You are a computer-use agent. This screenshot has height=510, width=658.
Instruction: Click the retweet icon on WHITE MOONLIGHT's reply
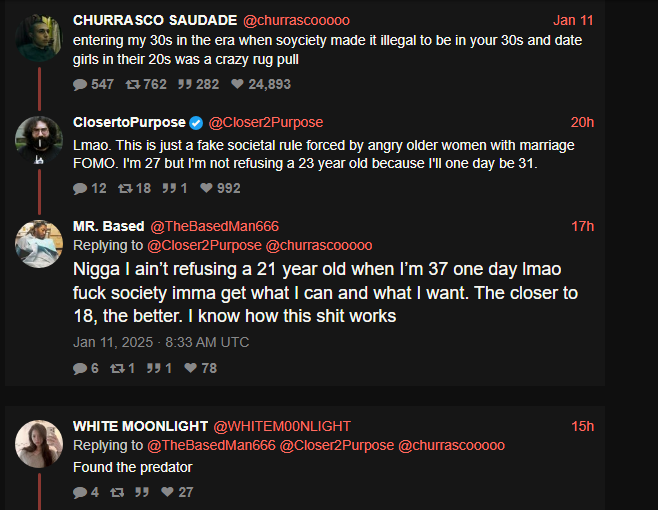click(x=117, y=492)
